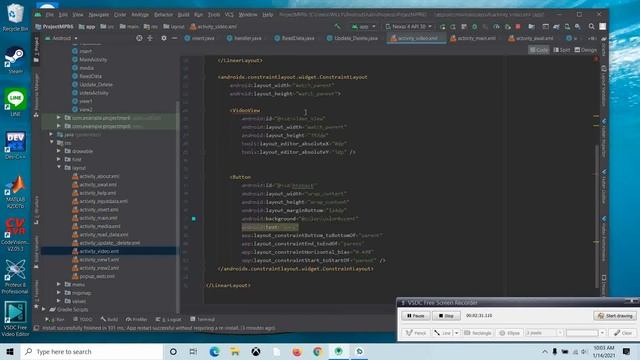Open Microsoft Edge from the taskbar
The image size is (640, 360).
pos(214,351)
